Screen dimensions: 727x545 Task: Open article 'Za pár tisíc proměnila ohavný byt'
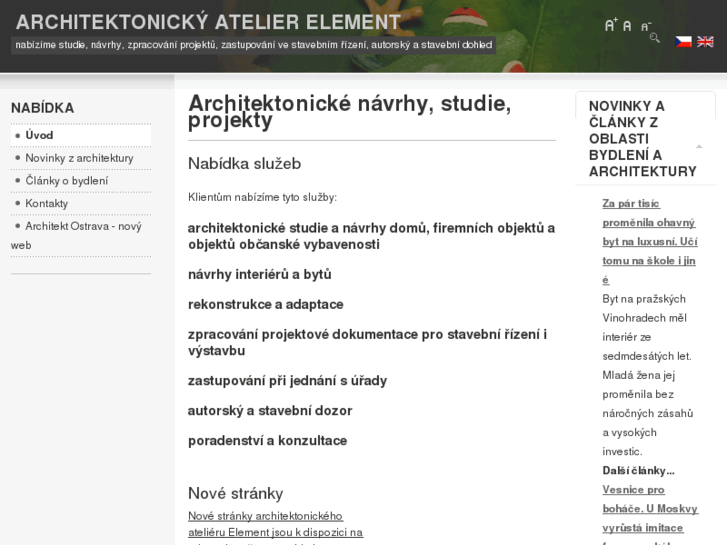(x=650, y=242)
